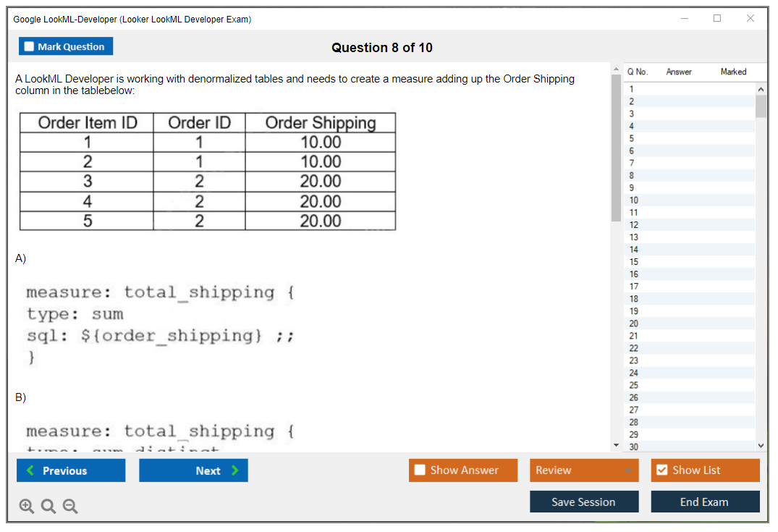Click the zoom in magnifier icon
Image resolution: width=778 pixels, height=532 pixels.
pos(27,507)
